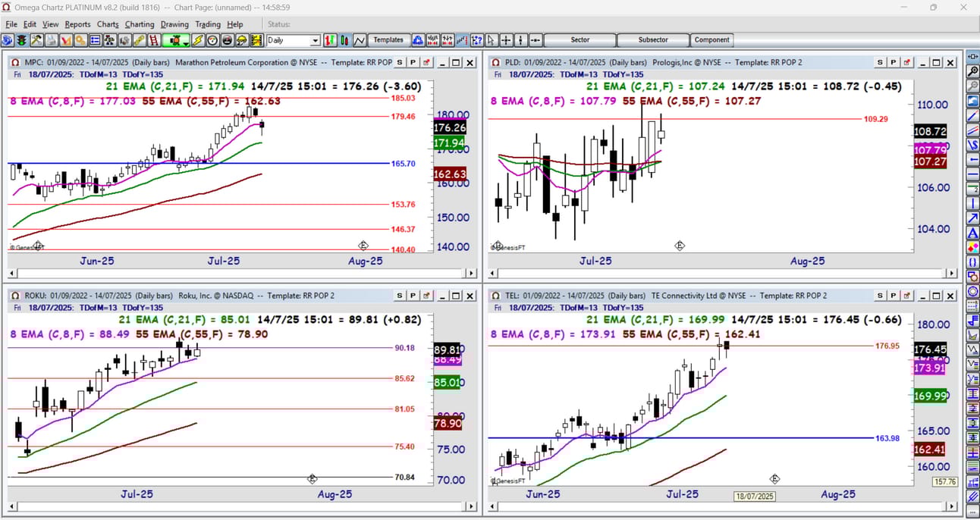This screenshot has width=980, height=520.
Task: Toggle the red pin icon on TEL chart
Action: click(x=906, y=296)
